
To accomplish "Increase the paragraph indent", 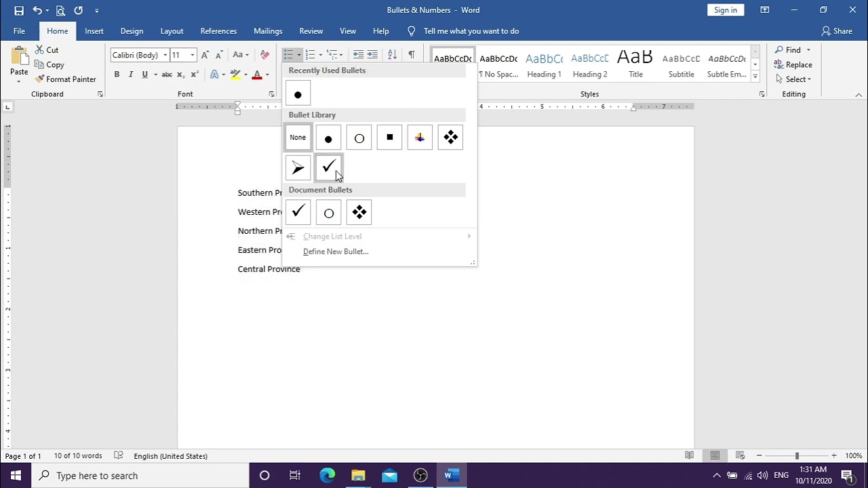I will coord(372,55).
